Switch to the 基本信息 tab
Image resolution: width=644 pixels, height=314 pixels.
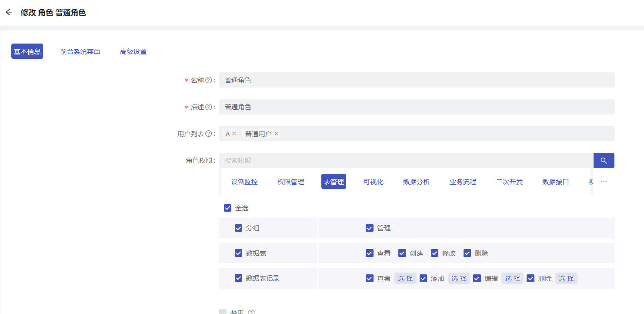[x=27, y=51]
